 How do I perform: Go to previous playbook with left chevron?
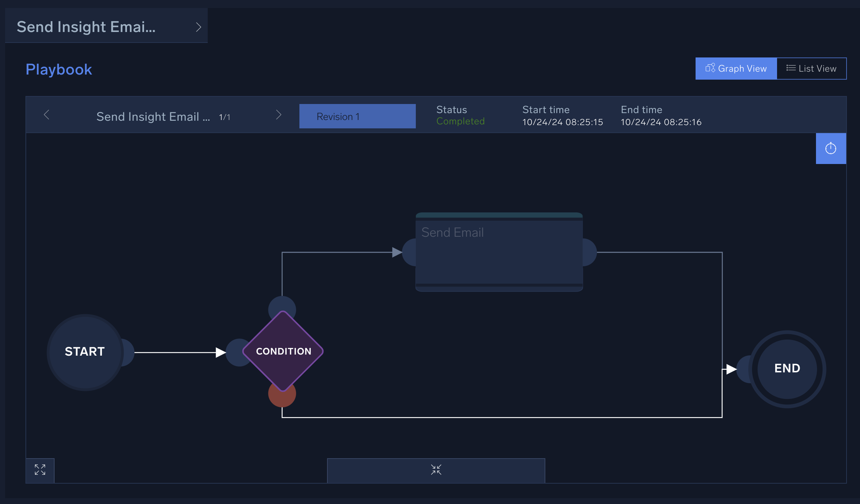click(47, 115)
